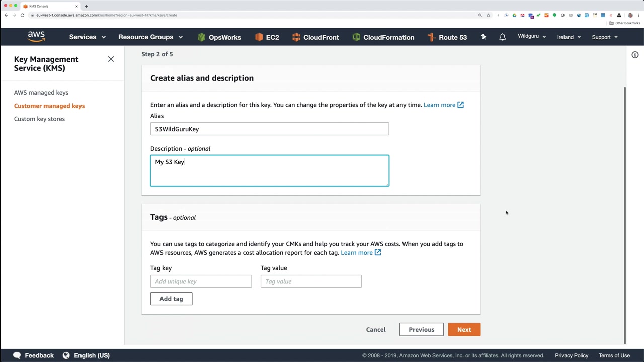Open the Wildguru account menu
This screenshot has height=362, width=644.
pos(531,37)
